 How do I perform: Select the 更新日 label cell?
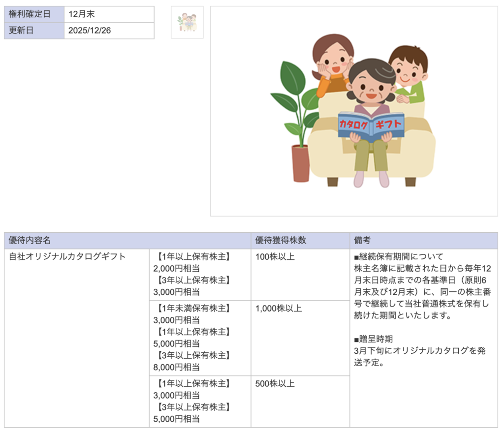click(x=34, y=31)
